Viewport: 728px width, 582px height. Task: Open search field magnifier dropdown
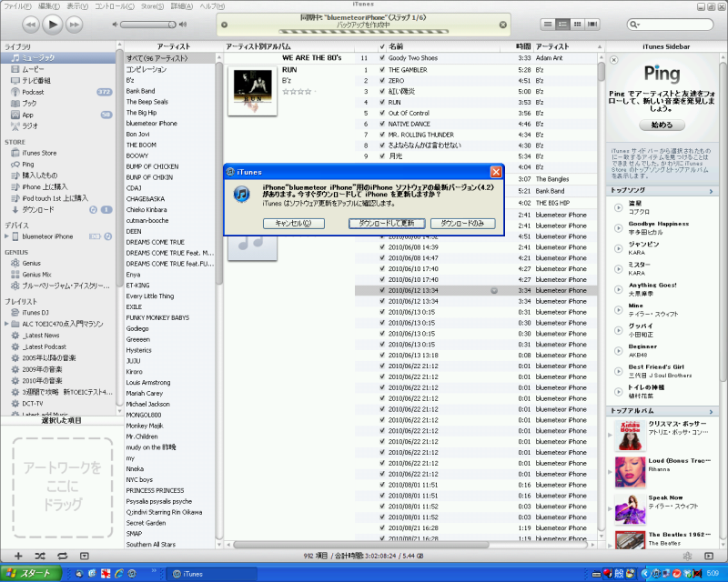634,25
